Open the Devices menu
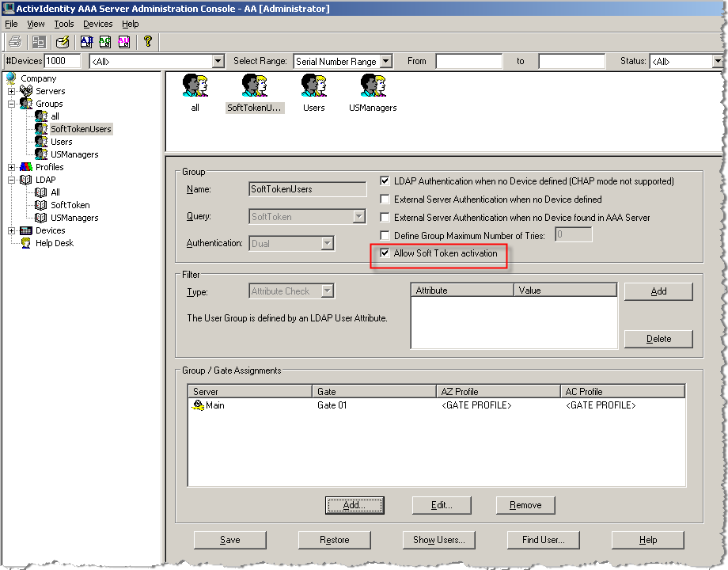728x570 pixels. point(97,24)
